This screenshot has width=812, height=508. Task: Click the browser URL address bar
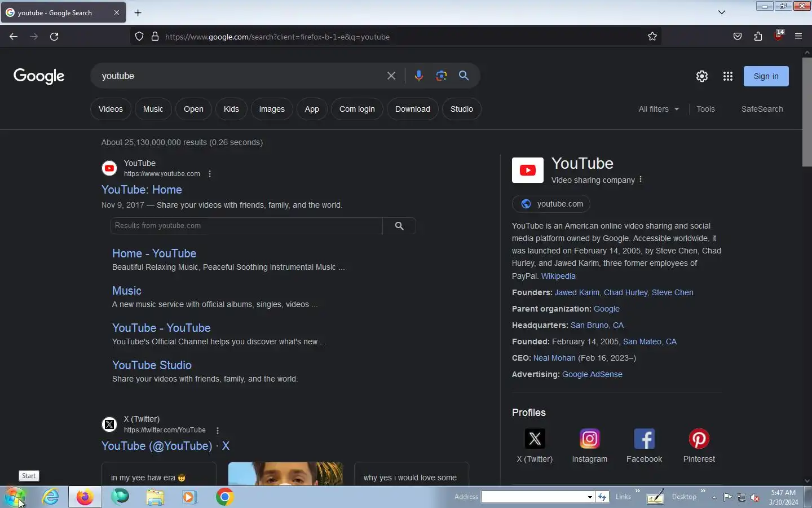coord(395,37)
